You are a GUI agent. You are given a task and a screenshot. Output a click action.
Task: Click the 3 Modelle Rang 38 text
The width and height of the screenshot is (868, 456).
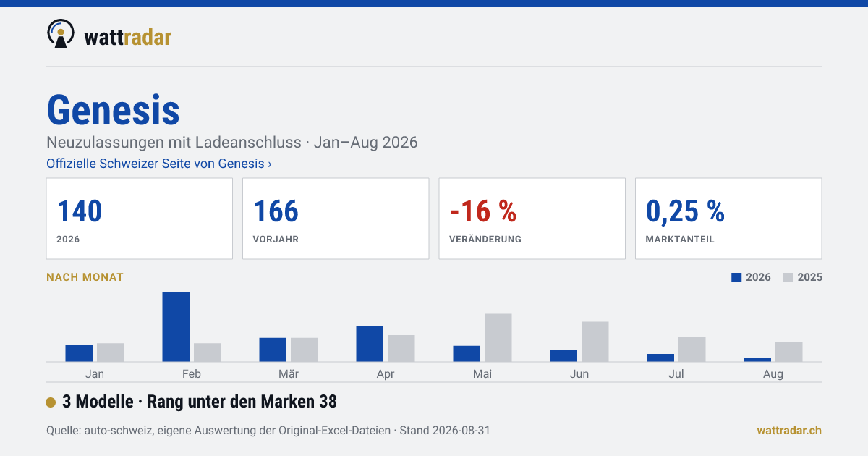tap(200, 402)
